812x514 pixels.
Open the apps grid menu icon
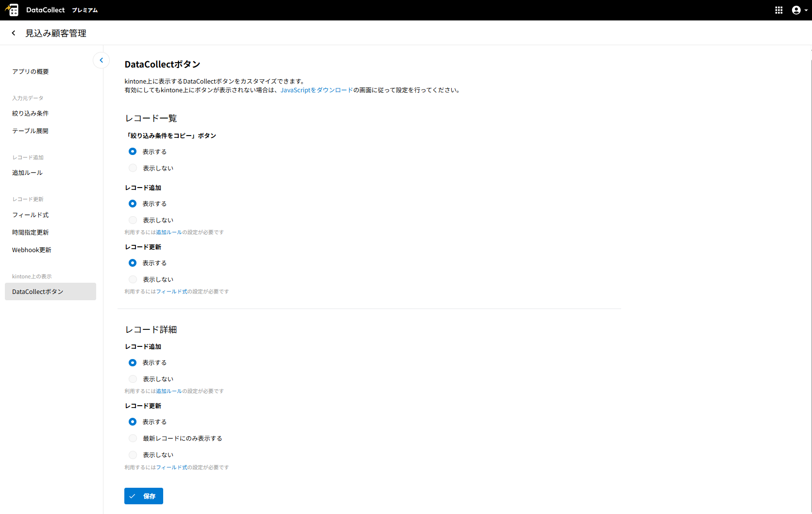coord(778,10)
